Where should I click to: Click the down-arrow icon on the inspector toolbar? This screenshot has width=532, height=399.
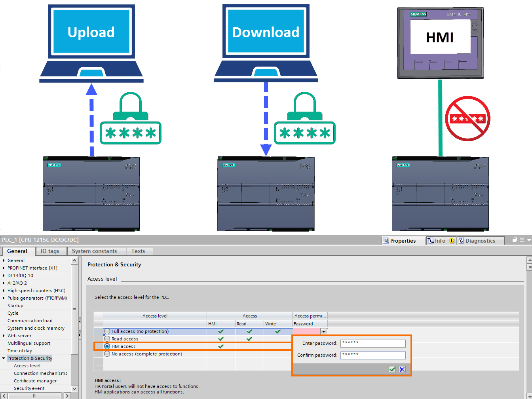point(529,239)
